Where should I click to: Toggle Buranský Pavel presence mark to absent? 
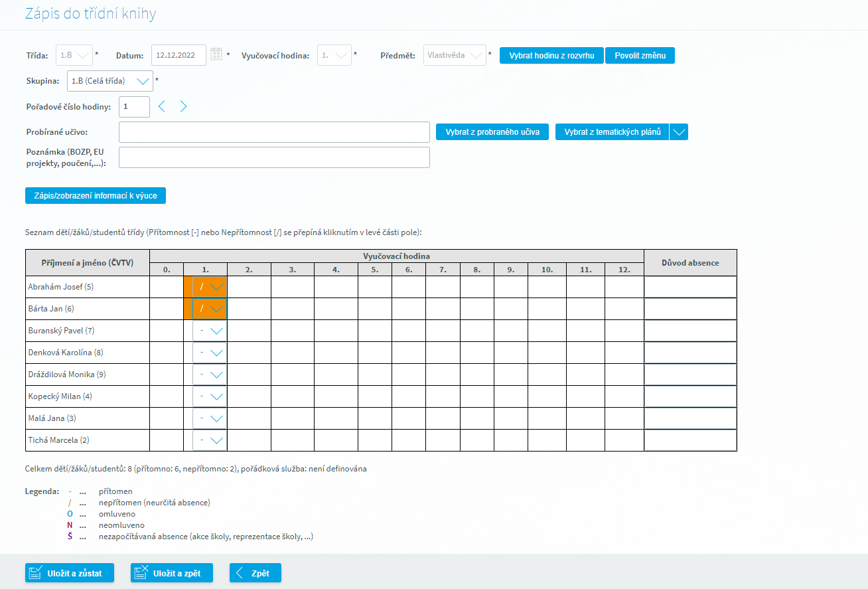(x=200, y=331)
